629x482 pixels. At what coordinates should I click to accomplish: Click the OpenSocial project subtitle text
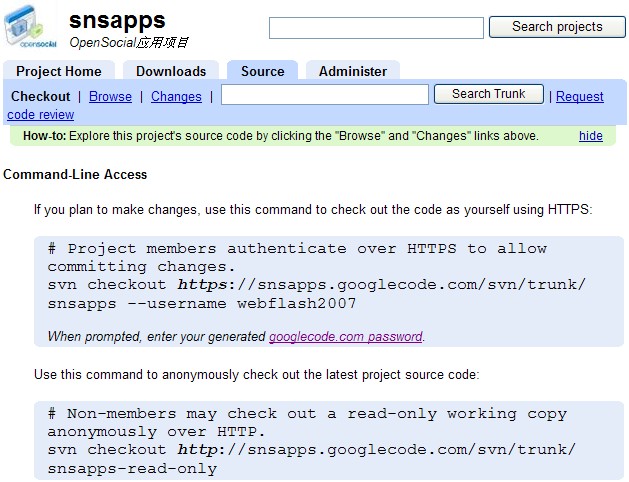[129, 43]
